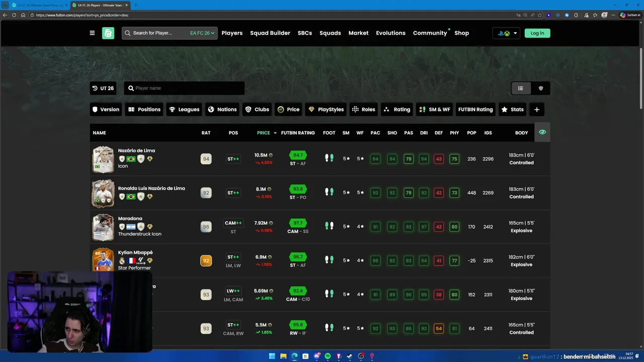Open the Community menu
This screenshot has width=644, height=362.
click(430, 33)
